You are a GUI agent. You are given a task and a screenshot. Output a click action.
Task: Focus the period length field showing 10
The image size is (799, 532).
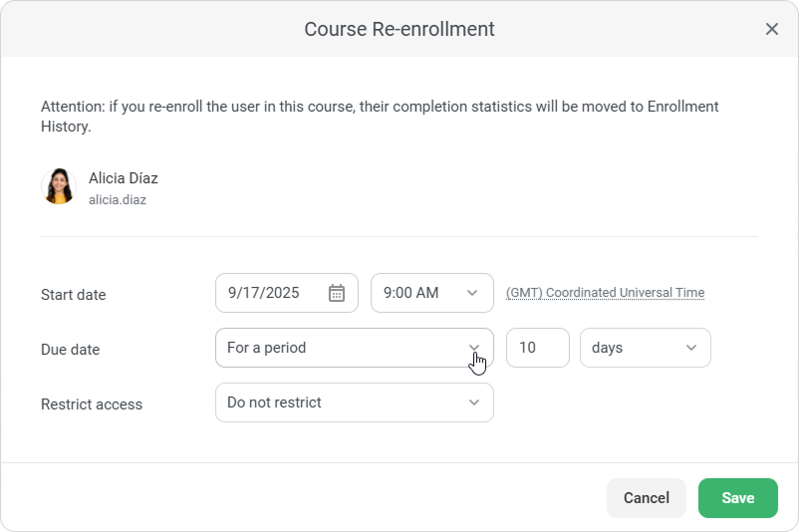[x=537, y=348]
